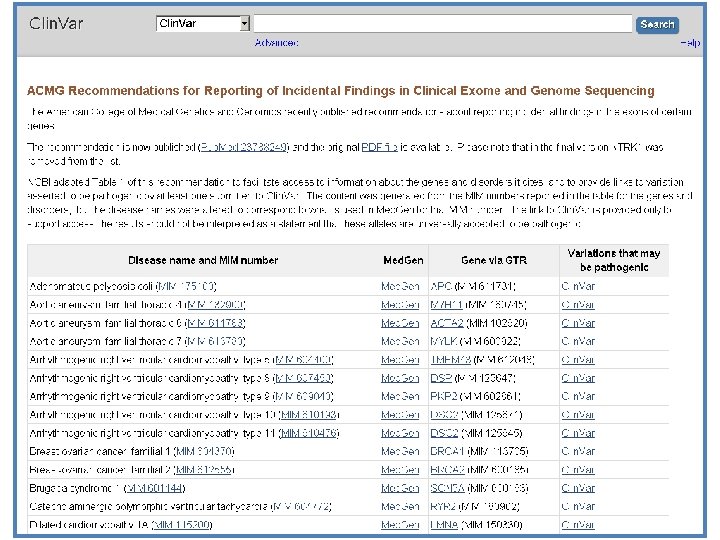720x540 pixels.
Task: Open the BRCA2 gene link
Action: [x=447, y=470]
